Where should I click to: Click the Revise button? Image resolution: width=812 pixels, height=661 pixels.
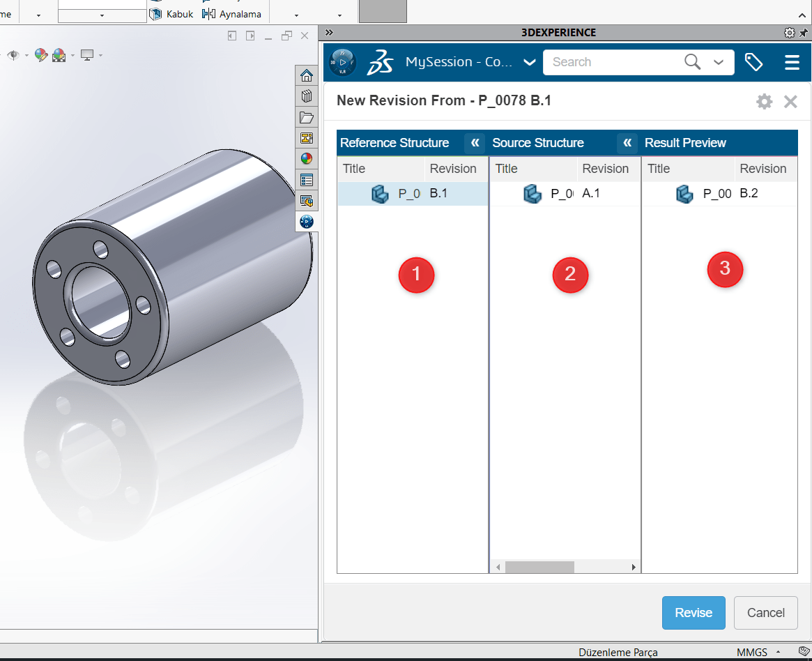(694, 613)
